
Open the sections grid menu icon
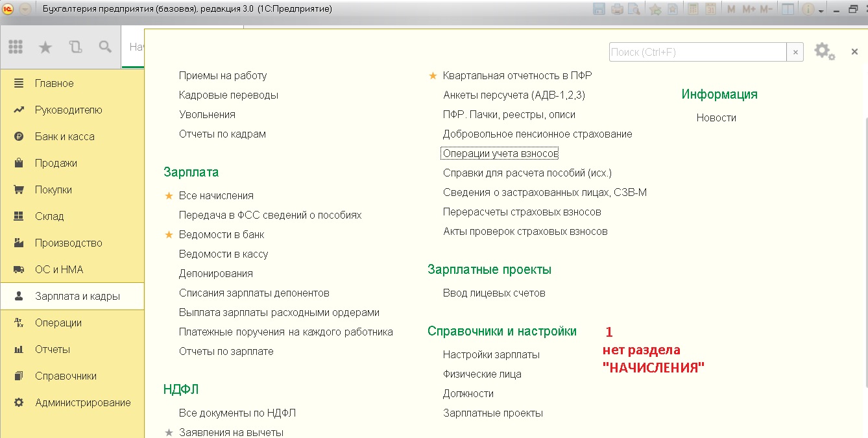pyautogui.click(x=16, y=47)
